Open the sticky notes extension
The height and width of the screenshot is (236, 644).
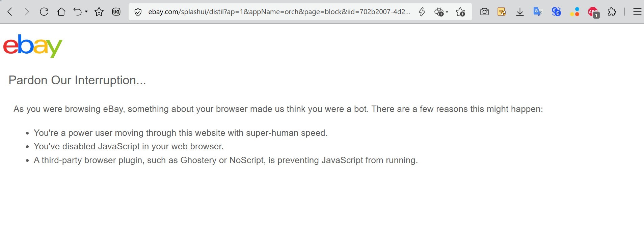[x=502, y=12]
